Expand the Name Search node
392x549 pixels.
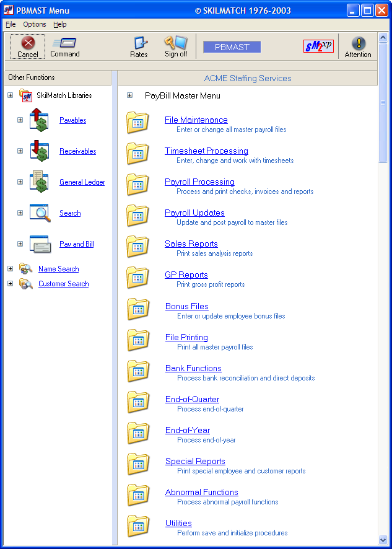tap(10, 269)
